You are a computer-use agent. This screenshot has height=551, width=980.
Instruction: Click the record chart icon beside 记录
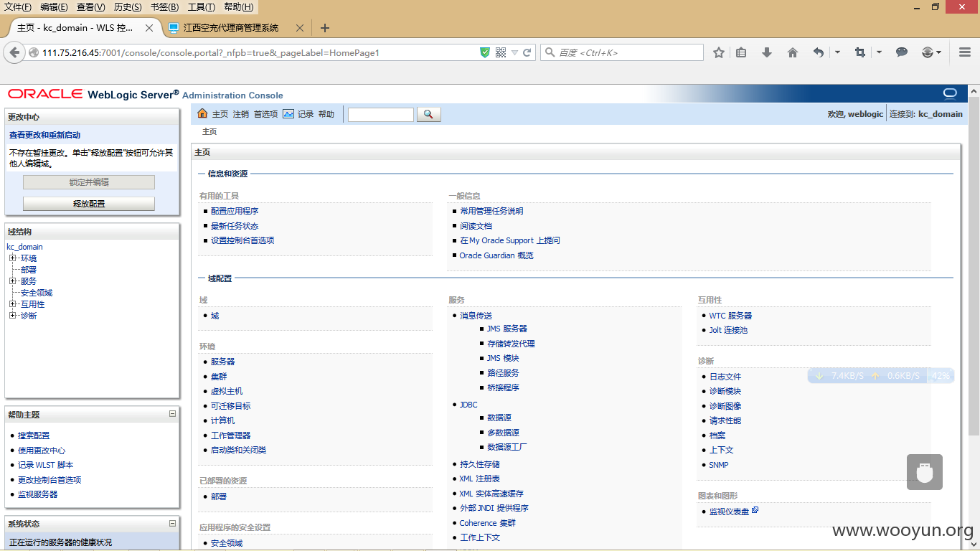(288, 113)
